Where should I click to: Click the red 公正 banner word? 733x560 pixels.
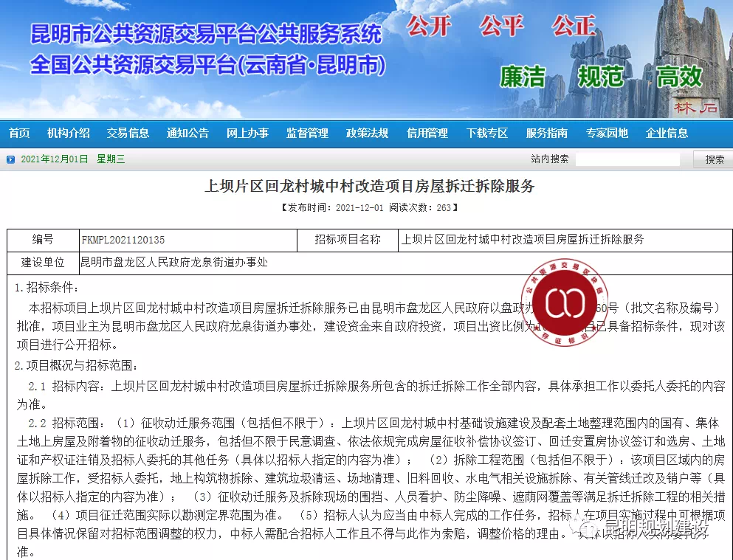click(x=574, y=26)
